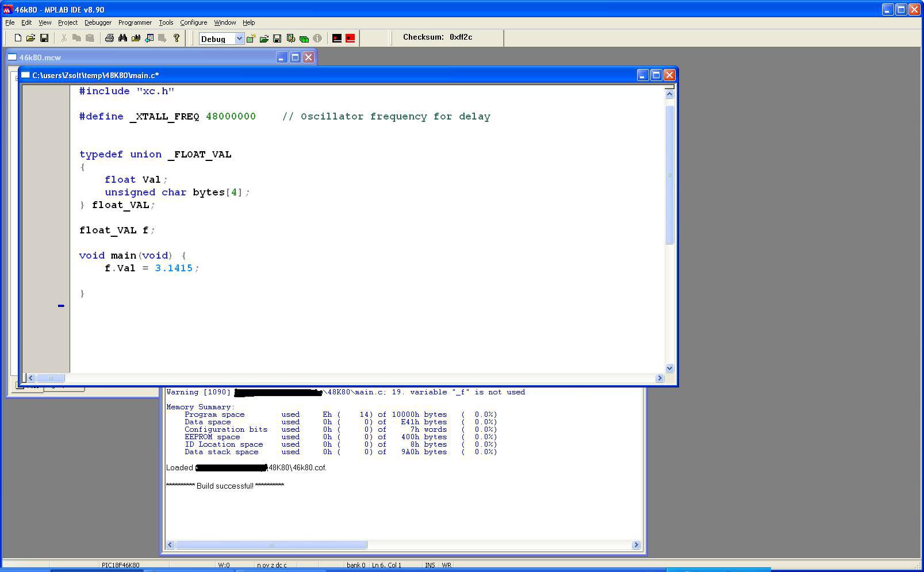The width and height of the screenshot is (924, 572).
Task: Open Find using the binoculars icon
Action: 122,38
